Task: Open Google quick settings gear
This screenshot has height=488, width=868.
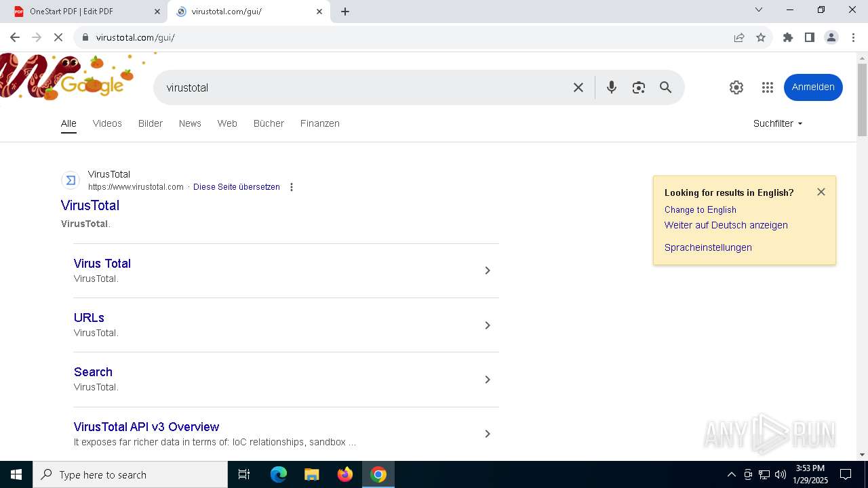Action: click(x=736, y=87)
